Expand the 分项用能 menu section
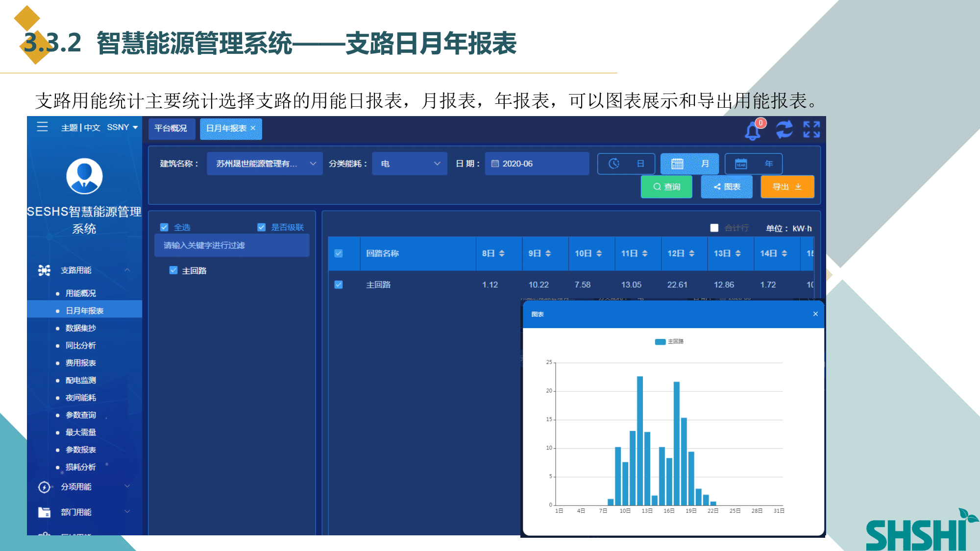 tap(127, 486)
